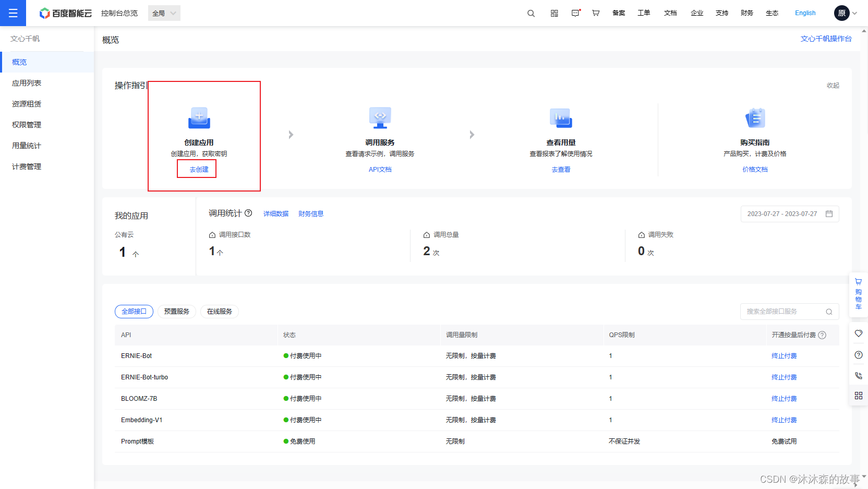Click the 创建应用 blue icon
Viewport: 868px width, 489px height.
point(199,118)
